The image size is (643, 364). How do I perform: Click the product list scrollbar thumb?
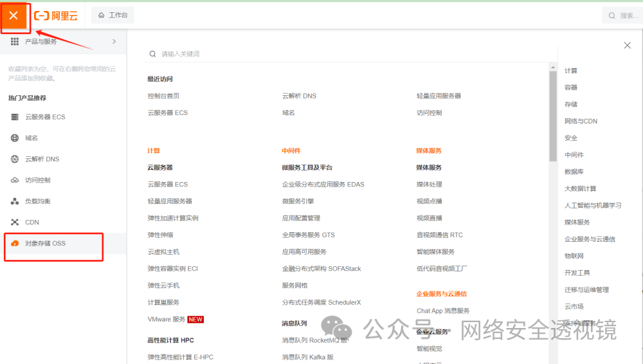[x=553, y=116]
